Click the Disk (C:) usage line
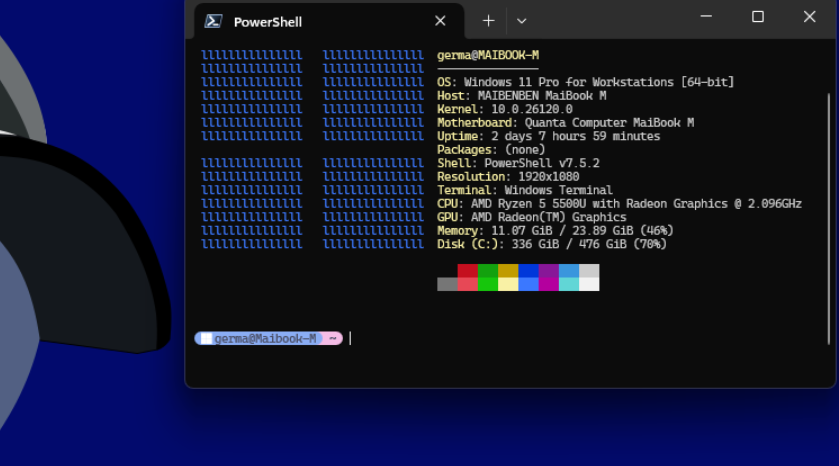839x466 pixels. (x=552, y=244)
